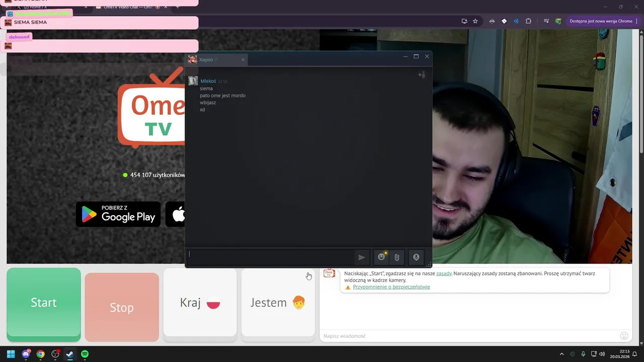This screenshot has width=644, height=362.
Task: Switch to the OmeTV Video Chat tab
Action: [131, 7]
